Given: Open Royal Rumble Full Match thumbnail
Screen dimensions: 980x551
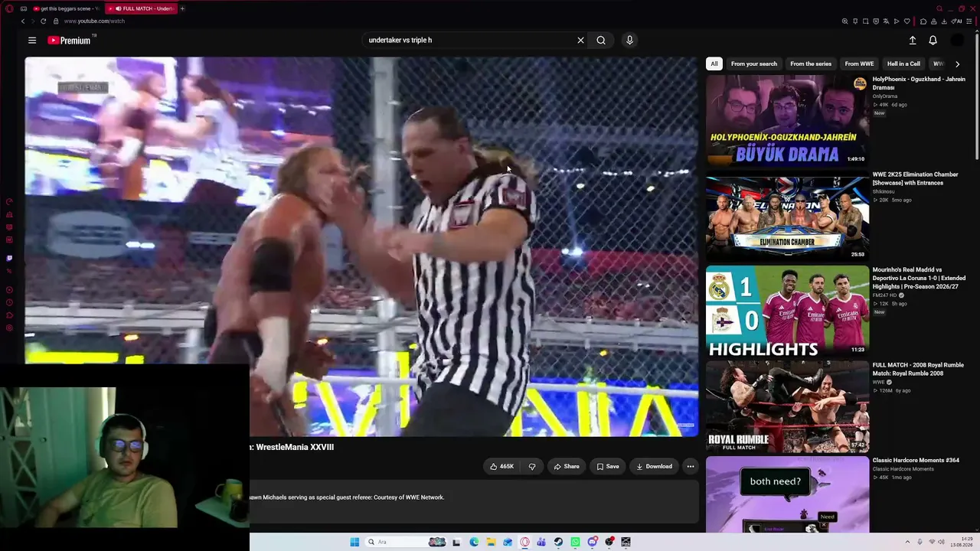Looking at the screenshot, I should 787,406.
